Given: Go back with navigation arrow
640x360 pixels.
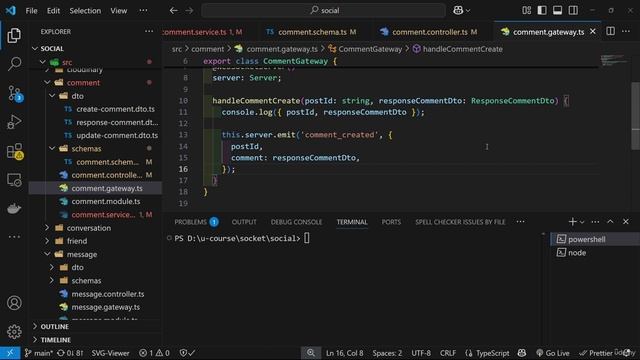Looking at the screenshot, I should [x=173, y=11].
